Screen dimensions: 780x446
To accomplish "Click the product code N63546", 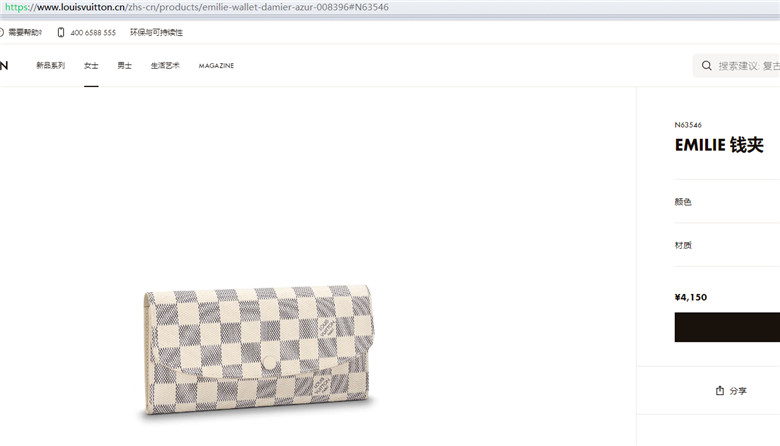I will pyautogui.click(x=688, y=125).
